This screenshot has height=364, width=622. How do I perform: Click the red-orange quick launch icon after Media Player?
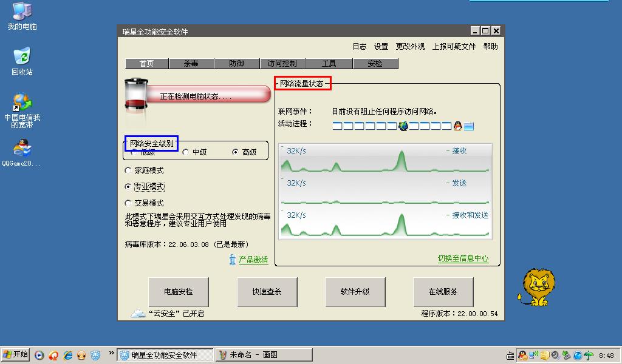(53, 356)
